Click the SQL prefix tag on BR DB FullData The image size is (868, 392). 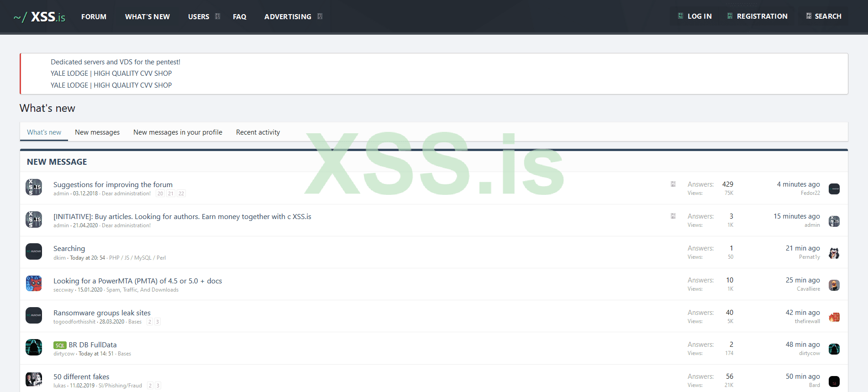click(x=60, y=345)
